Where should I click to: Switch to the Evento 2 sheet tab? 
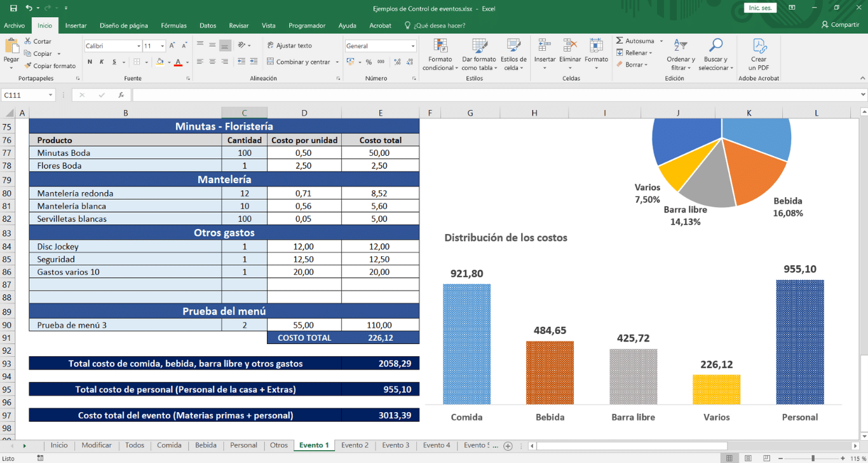355,445
